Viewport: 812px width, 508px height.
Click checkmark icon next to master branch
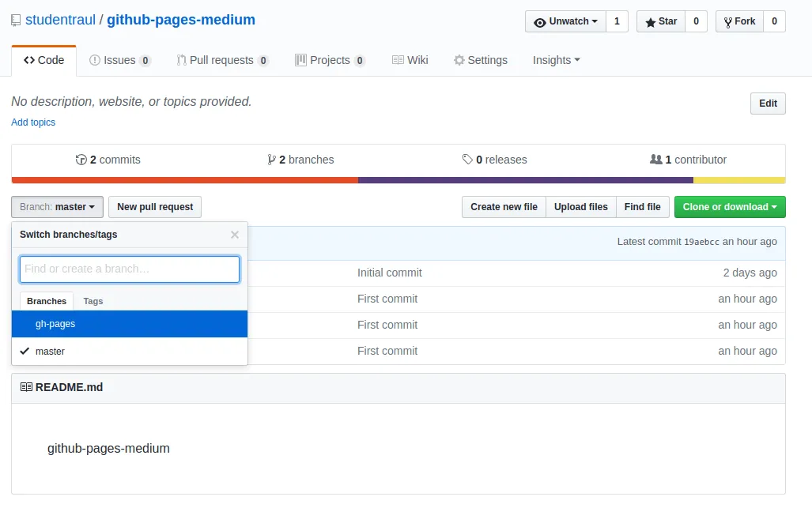coord(25,351)
